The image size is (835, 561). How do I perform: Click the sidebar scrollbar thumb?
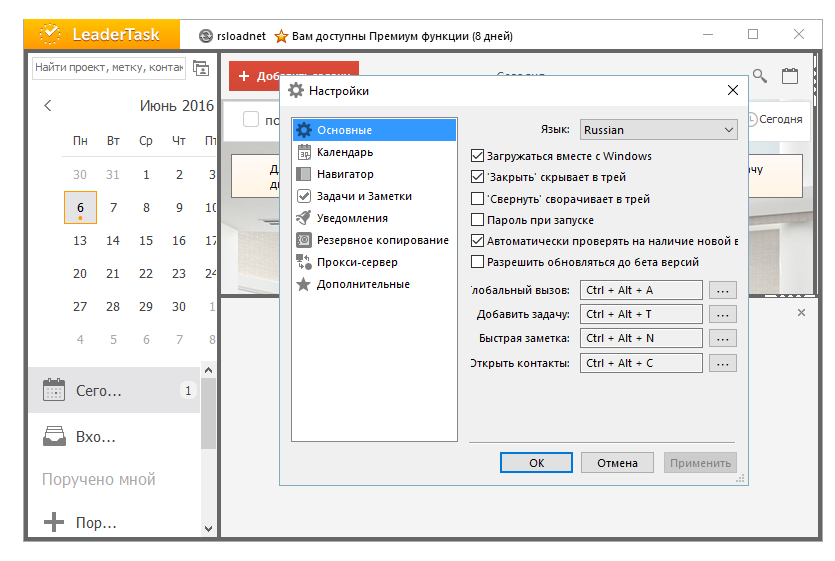208,413
